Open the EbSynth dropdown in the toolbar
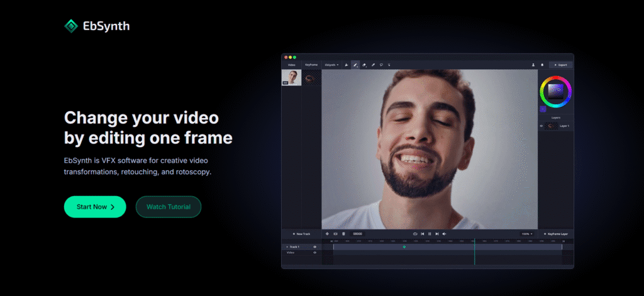 331,65
